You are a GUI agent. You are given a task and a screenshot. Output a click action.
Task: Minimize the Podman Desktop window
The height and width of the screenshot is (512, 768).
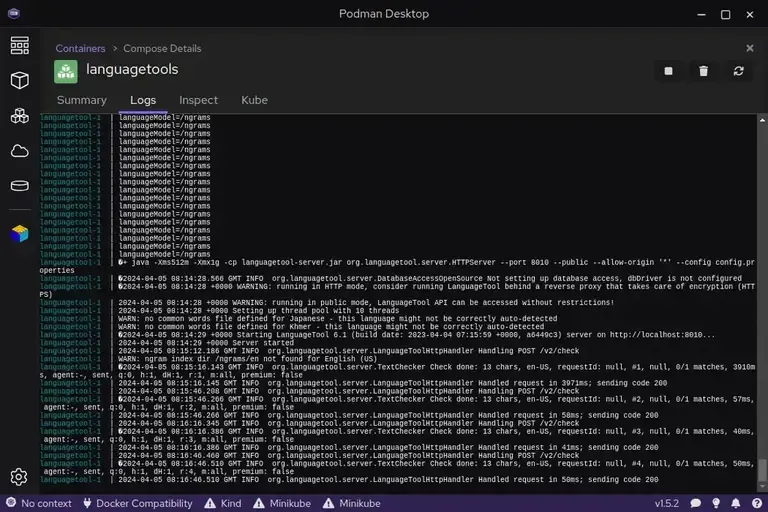[x=701, y=14]
